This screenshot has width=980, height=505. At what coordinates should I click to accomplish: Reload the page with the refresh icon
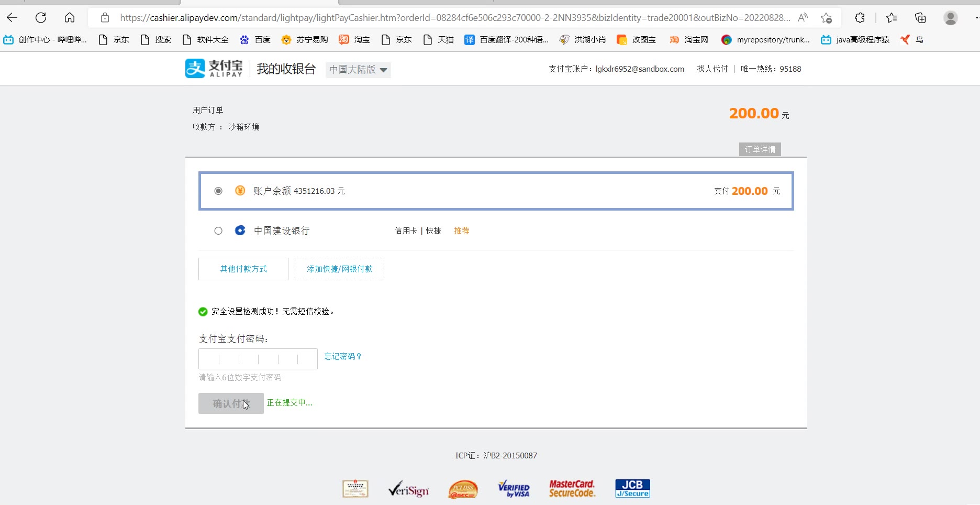tap(41, 18)
